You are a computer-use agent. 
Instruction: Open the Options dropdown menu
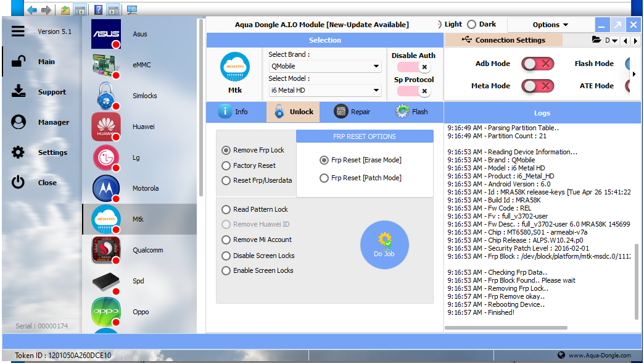550,25
